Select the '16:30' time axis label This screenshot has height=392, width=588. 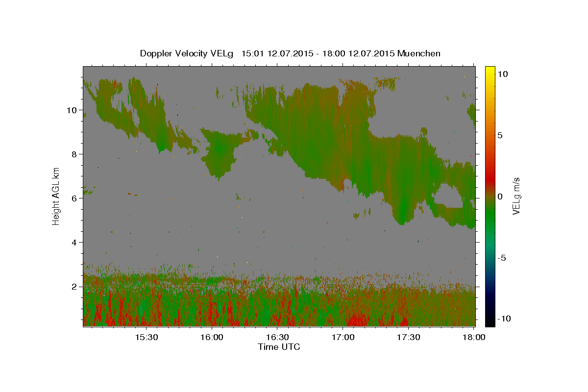(277, 338)
